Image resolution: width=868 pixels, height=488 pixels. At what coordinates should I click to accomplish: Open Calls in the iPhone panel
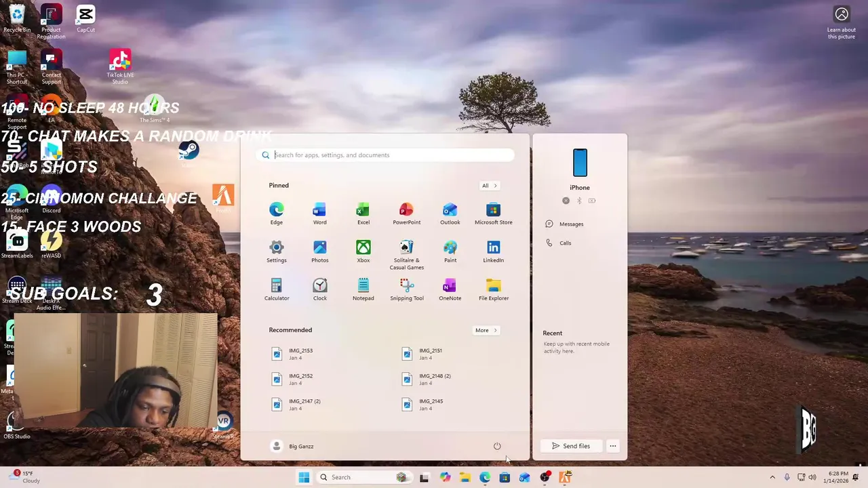coord(558,243)
